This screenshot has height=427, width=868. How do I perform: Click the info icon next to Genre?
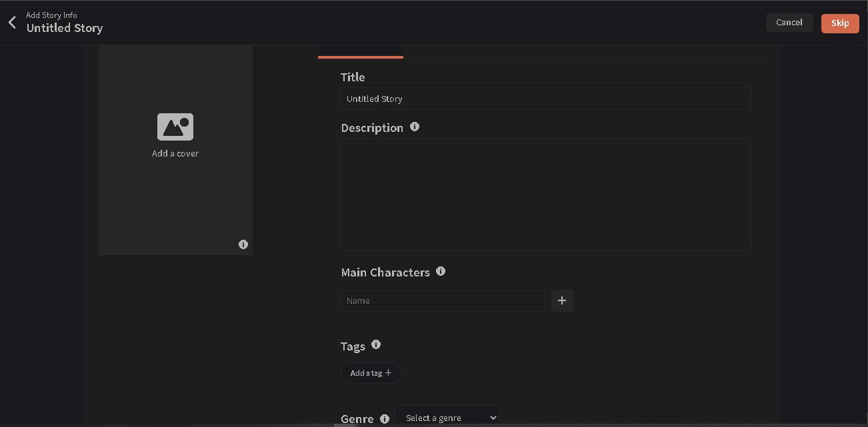pyautogui.click(x=385, y=418)
